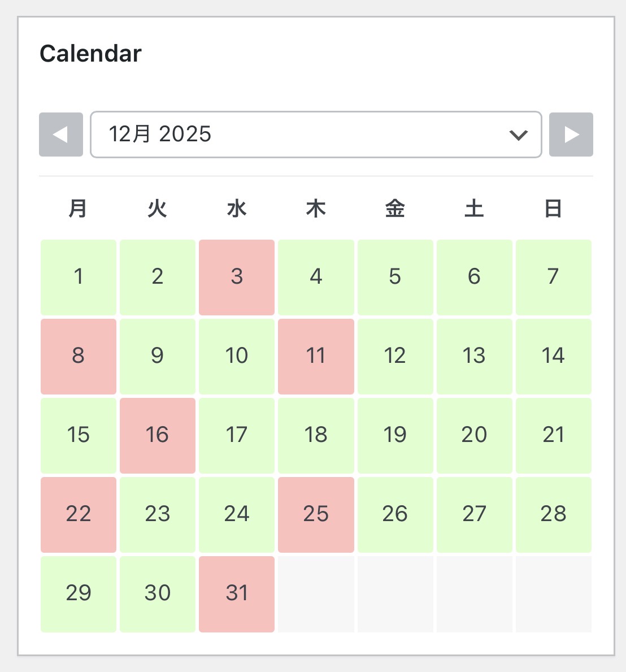The height and width of the screenshot is (672, 626).
Task: Pick day 5 under the 金 column
Action: (x=394, y=277)
